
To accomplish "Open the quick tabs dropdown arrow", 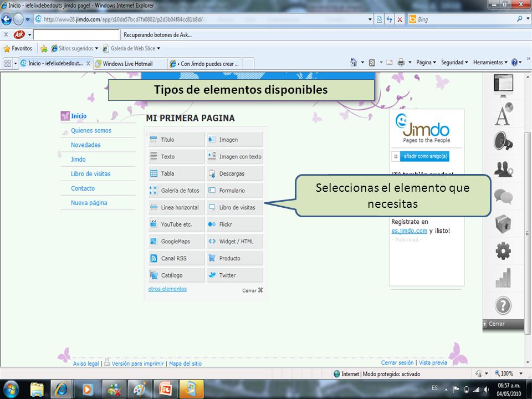I will click(x=16, y=63).
